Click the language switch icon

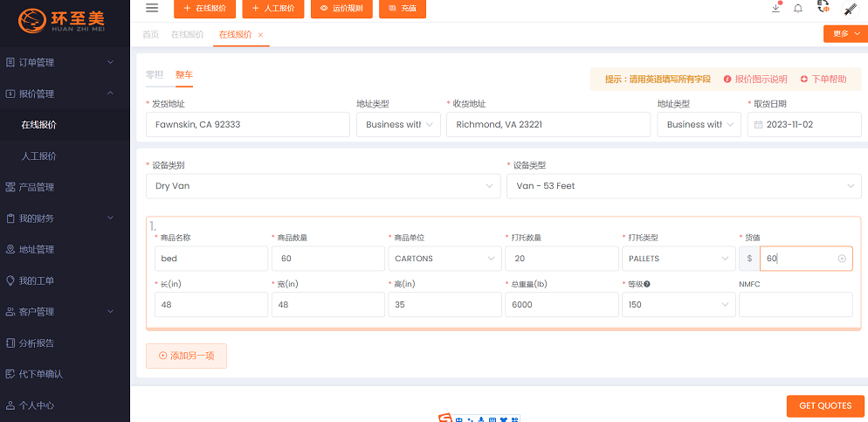click(x=823, y=8)
